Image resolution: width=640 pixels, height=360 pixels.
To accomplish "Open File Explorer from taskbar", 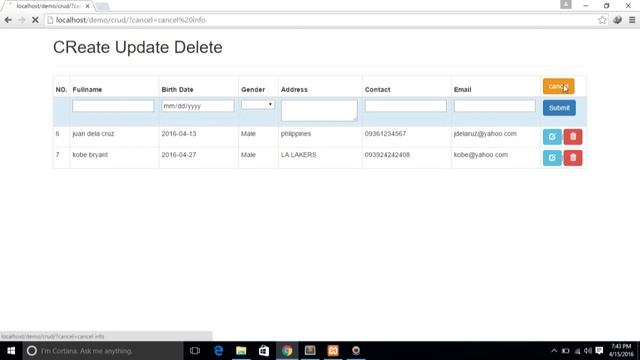I will [x=241, y=351].
